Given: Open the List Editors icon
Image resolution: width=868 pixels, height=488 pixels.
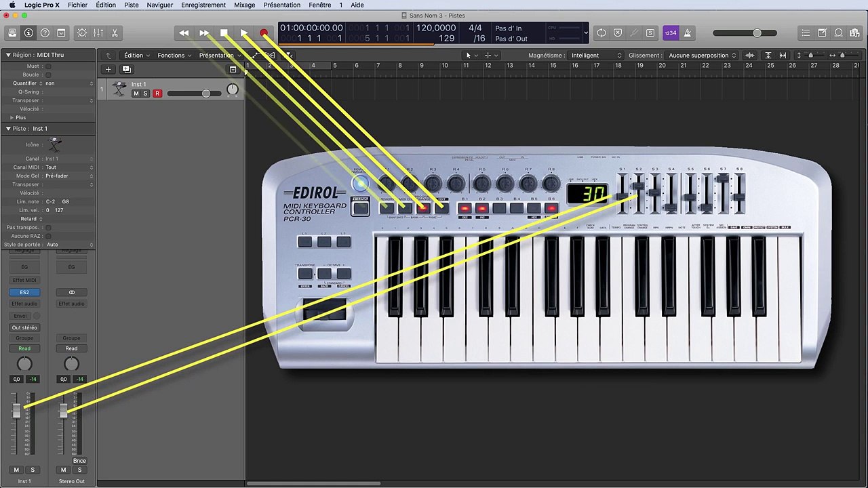Looking at the screenshot, I should pyautogui.click(x=806, y=33).
